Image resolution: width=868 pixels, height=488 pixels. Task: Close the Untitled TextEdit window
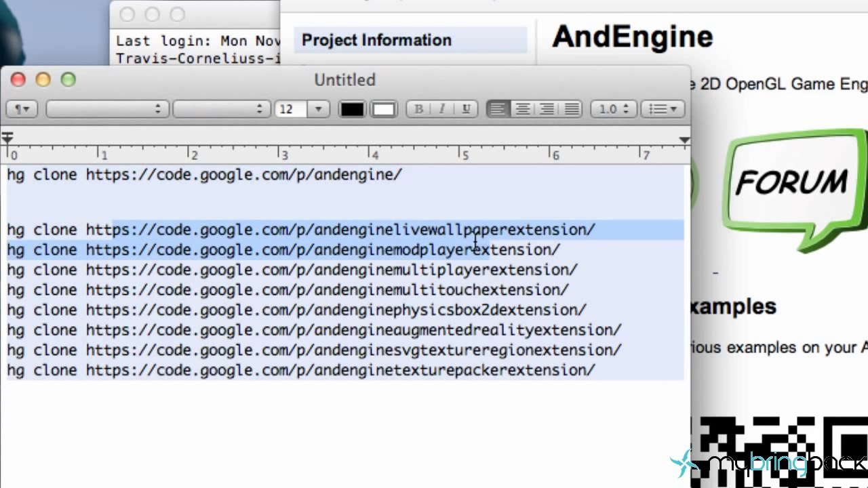(x=18, y=80)
